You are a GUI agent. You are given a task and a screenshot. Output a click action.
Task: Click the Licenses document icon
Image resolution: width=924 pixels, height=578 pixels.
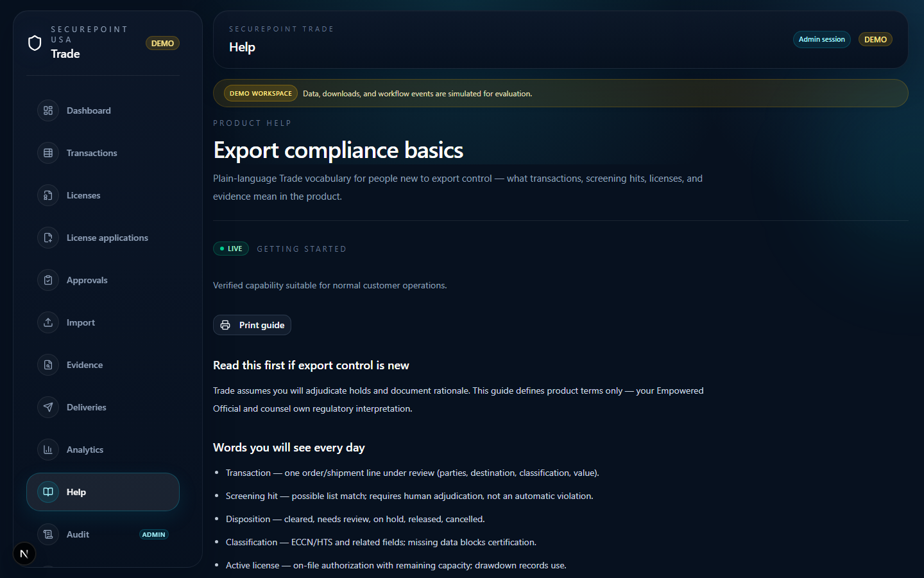click(48, 195)
